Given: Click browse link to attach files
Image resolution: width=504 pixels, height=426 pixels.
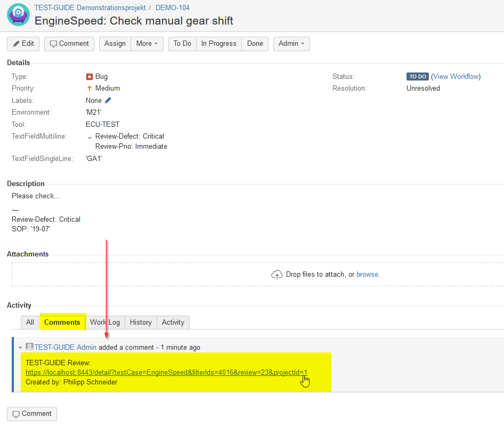Looking at the screenshot, I should 367,275.
